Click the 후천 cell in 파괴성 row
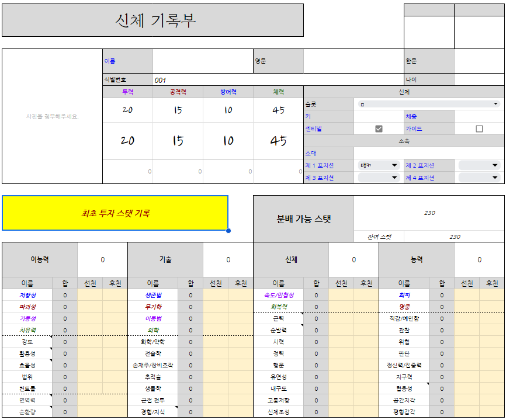 point(115,307)
